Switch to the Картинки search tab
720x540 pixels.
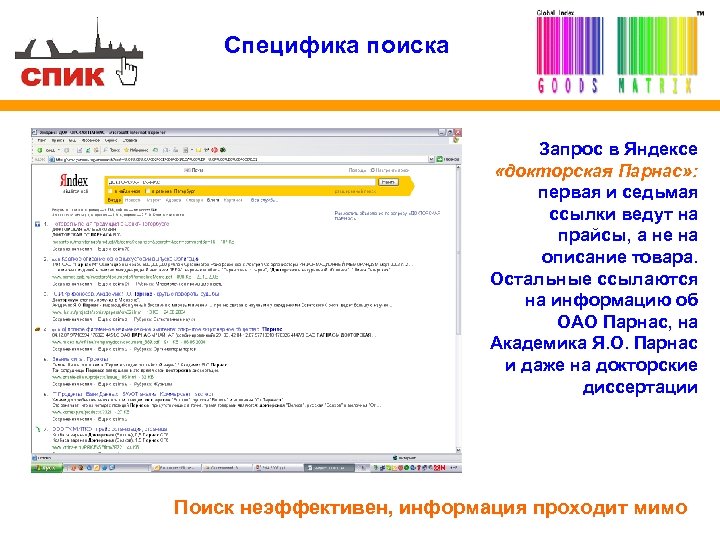(233, 200)
